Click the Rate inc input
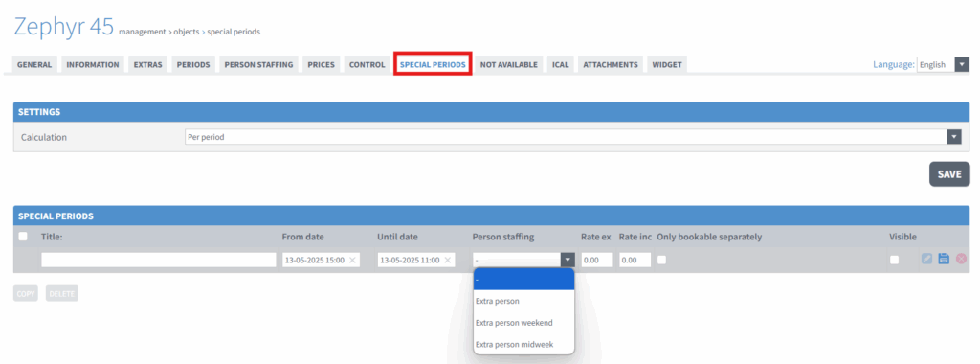This screenshot has width=980, height=364. coord(635,261)
